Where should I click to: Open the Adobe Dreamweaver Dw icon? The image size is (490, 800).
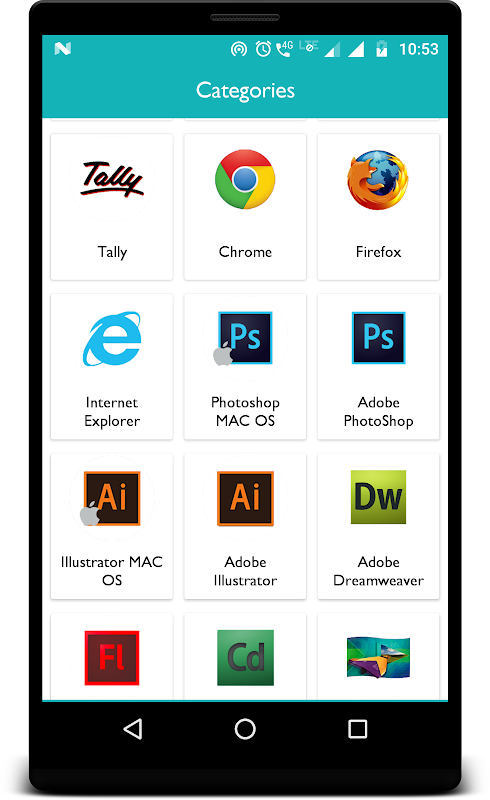(x=378, y=497)
